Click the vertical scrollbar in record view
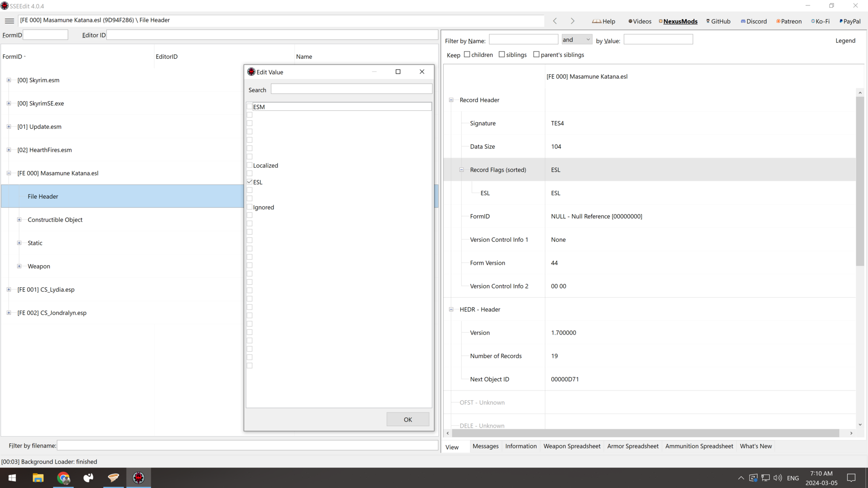 [860, 181]
